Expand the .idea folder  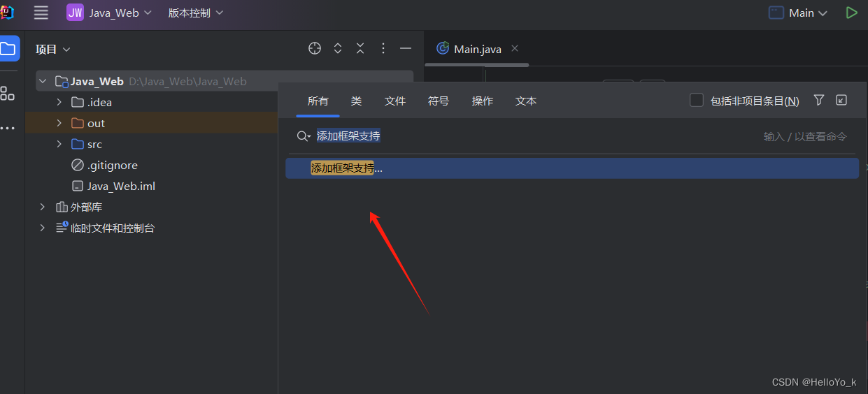(59, 102)
